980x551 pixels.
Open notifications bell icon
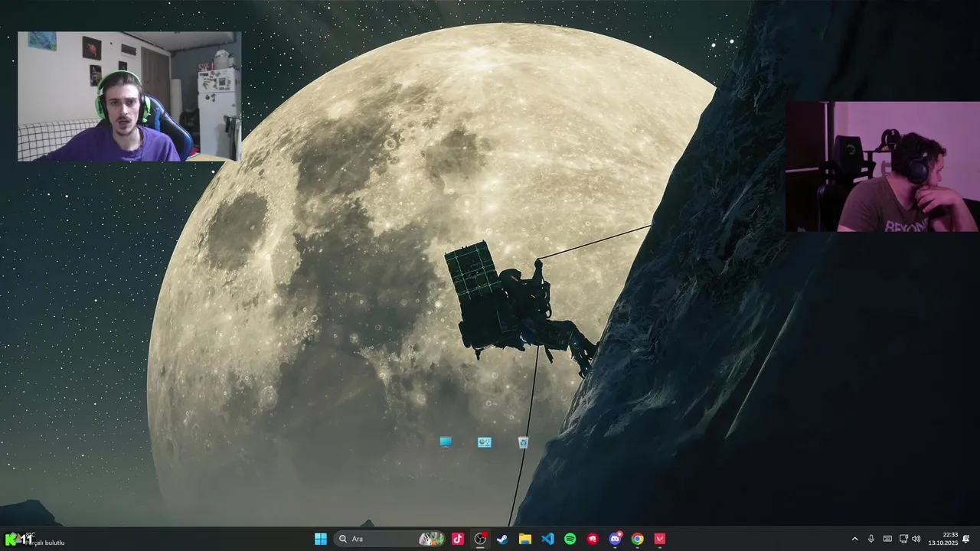pyautogui.click(x=966, y=539)
